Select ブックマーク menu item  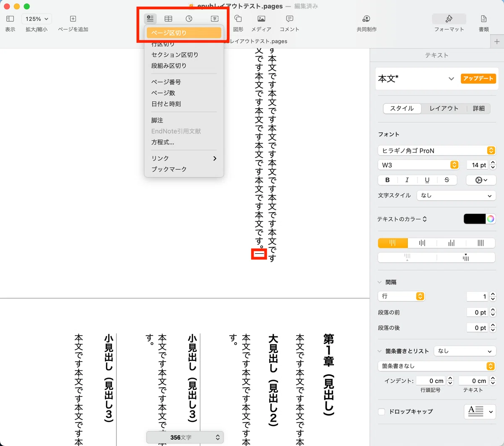(x=184, y=169)
